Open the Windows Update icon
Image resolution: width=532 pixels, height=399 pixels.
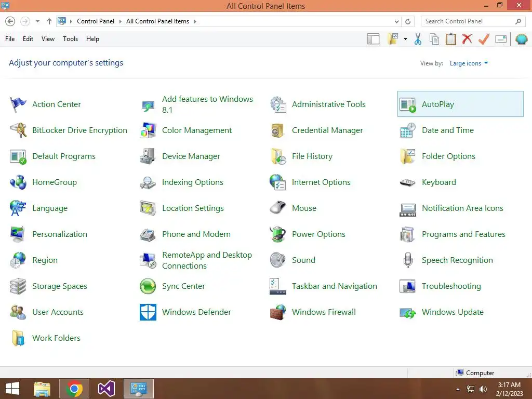coord(408,312)
